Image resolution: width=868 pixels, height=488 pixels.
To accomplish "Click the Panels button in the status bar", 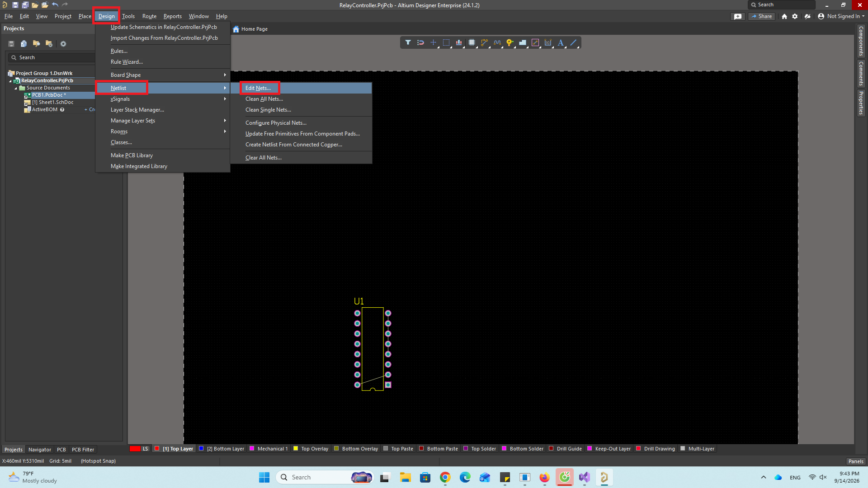I will 856,461.
